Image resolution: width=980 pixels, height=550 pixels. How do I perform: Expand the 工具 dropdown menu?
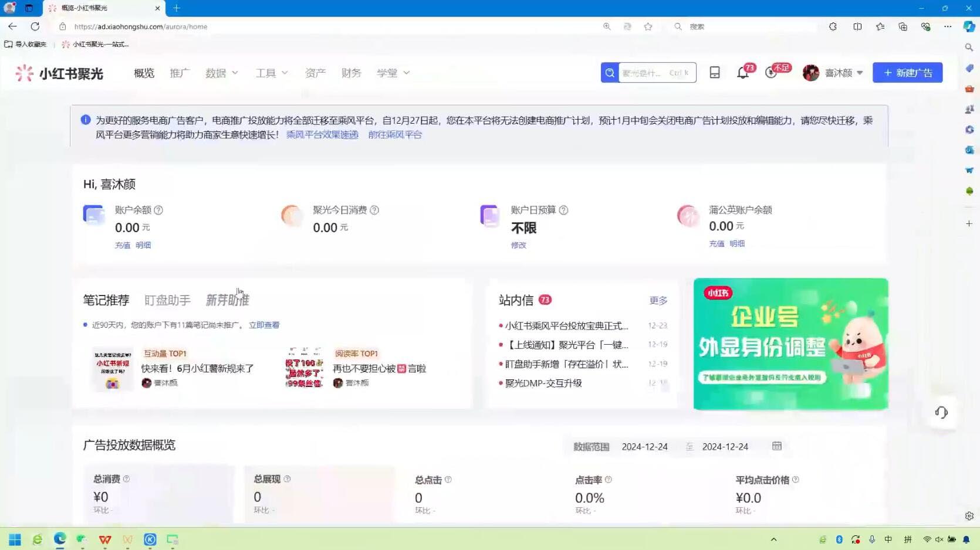pyautogui.click(x=271, y=73)
